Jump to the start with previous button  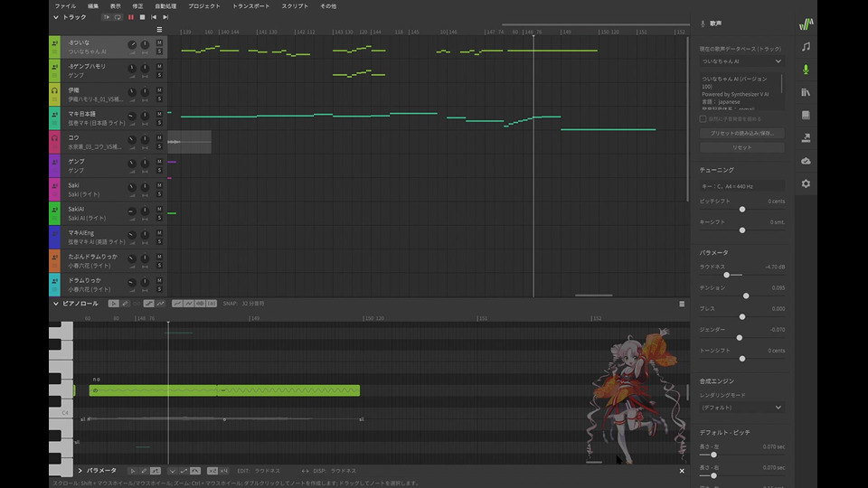[x=154, y=17]
